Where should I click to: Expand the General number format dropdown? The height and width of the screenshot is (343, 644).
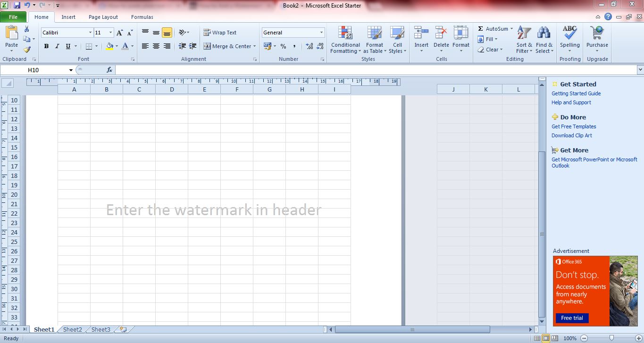coord(321,33)
